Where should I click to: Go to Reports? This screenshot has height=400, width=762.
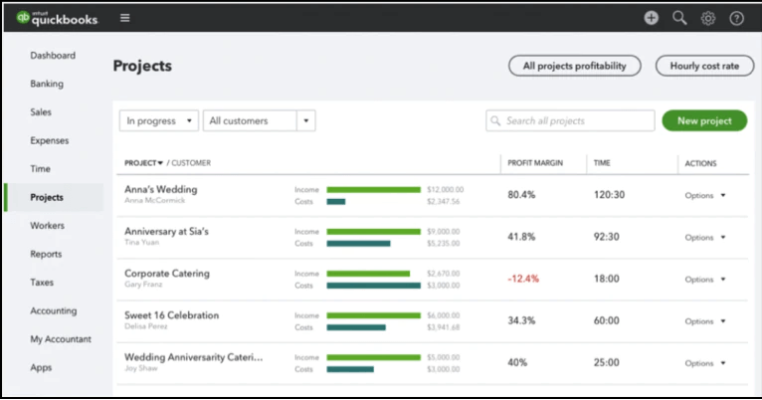point(46,254)
